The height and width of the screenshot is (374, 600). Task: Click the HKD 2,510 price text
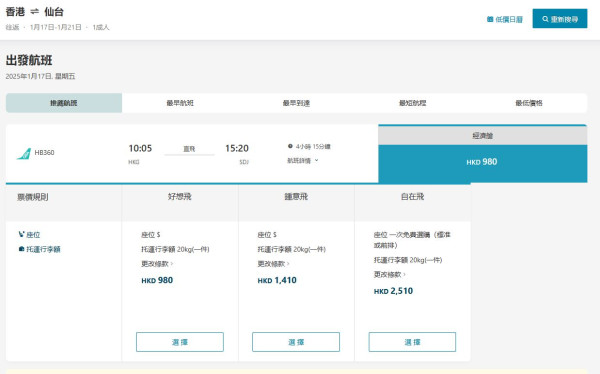coord(393,291)
